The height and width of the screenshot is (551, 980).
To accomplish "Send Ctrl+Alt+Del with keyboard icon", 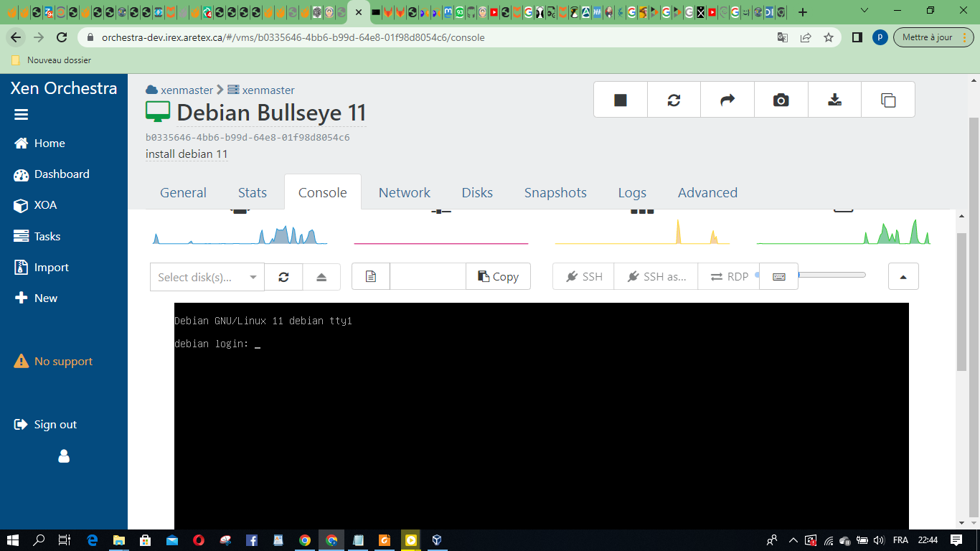I will point(779,276).
